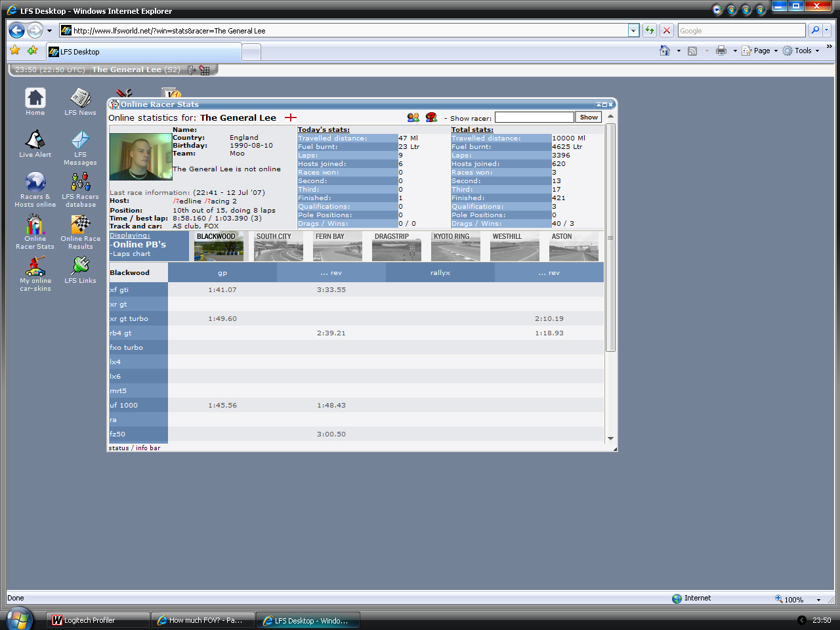Viewport: 840px width, 630px height.
Task: Click the tools icon behind the stats window
Action: (123, 93)
